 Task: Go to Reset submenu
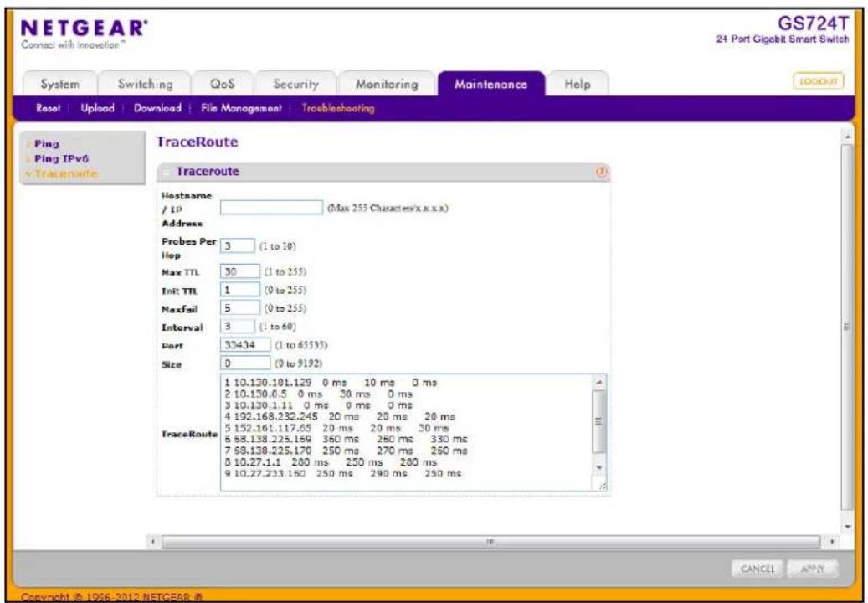pos(48,109)
